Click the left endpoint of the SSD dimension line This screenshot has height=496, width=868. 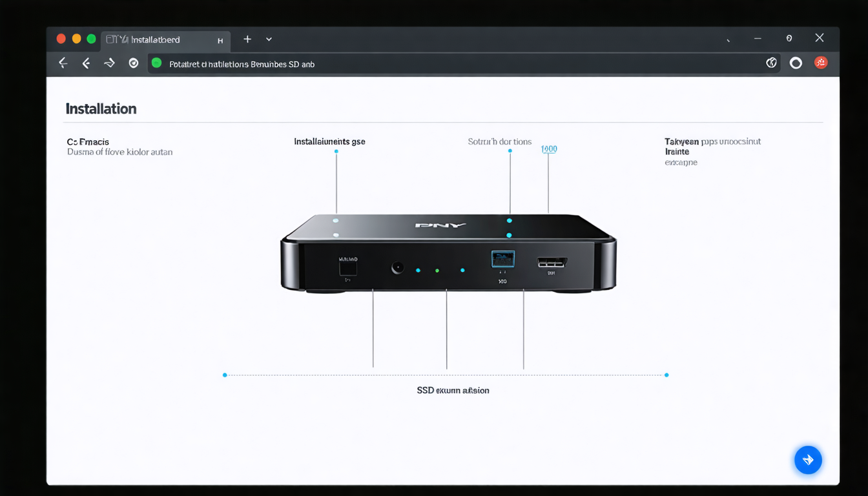(225, 375)
